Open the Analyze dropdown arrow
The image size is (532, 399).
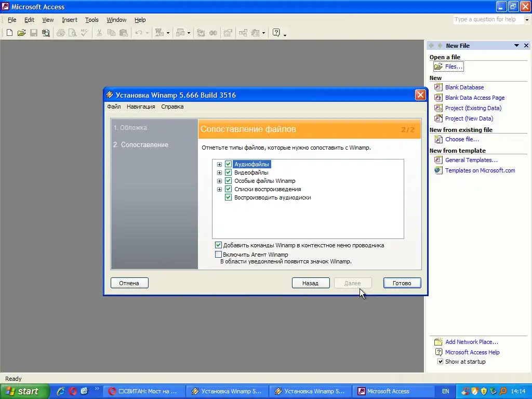click(x=189, y=33)
